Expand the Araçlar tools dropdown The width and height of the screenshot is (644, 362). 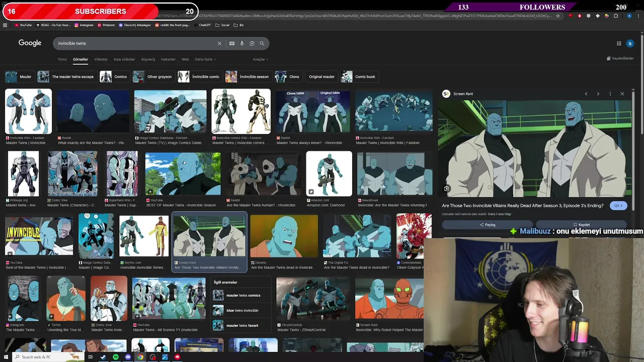pyautogui.click(x=260, y=59)
